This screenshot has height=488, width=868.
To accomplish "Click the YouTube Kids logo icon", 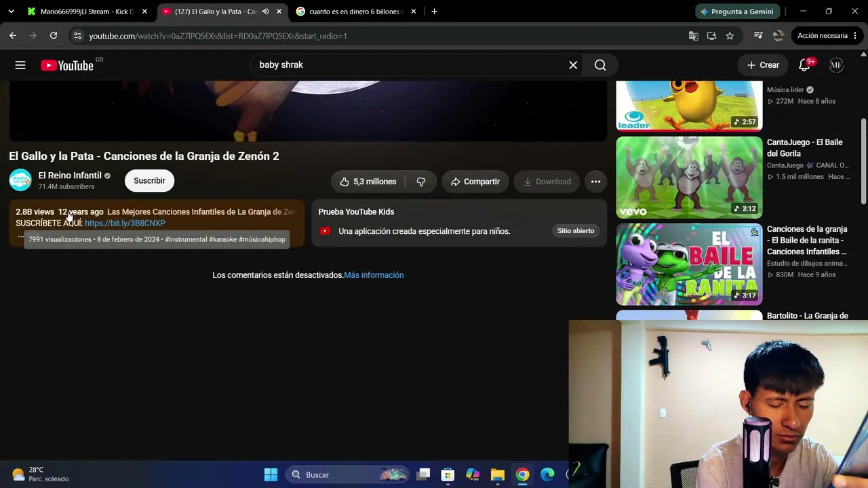I will [325, 231].
